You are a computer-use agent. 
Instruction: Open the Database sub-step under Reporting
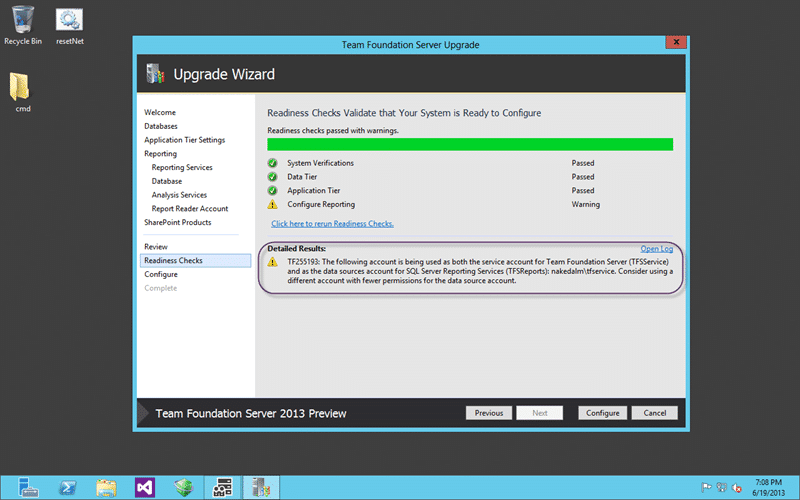click(166, 181)
